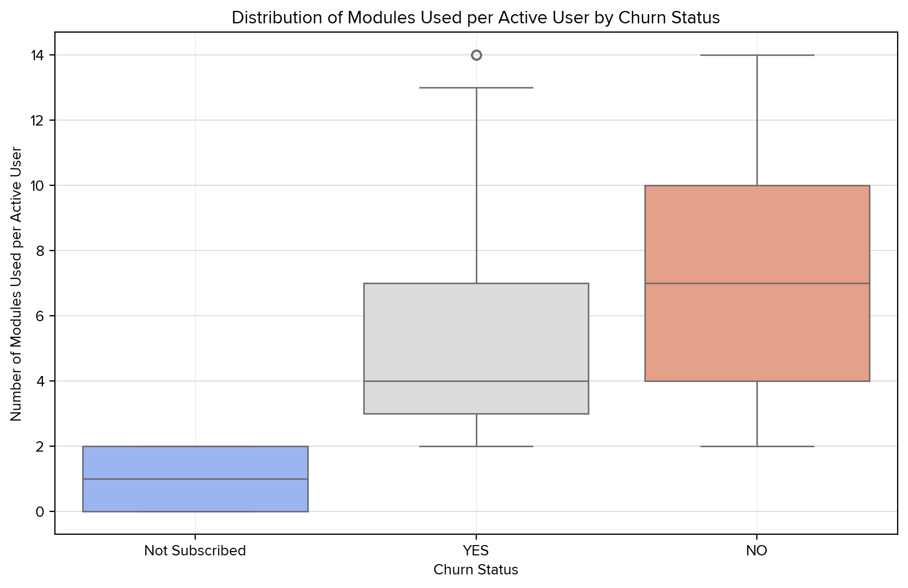Click the lower whisker cap of YES

pos(476,446)
